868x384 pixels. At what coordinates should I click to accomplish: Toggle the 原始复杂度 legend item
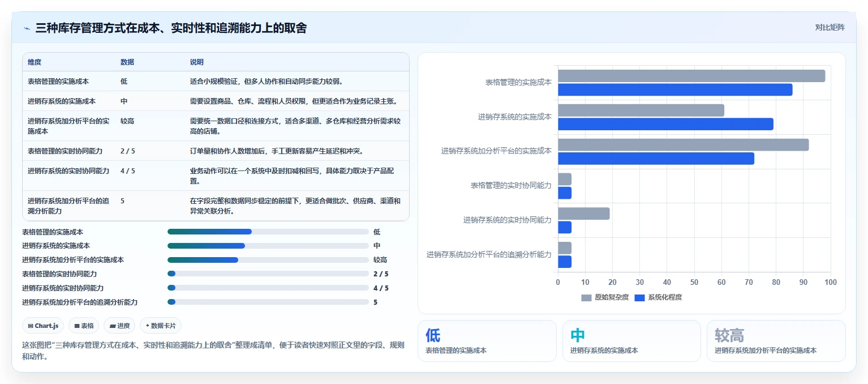pyautogui.click(x=605, y=297)
